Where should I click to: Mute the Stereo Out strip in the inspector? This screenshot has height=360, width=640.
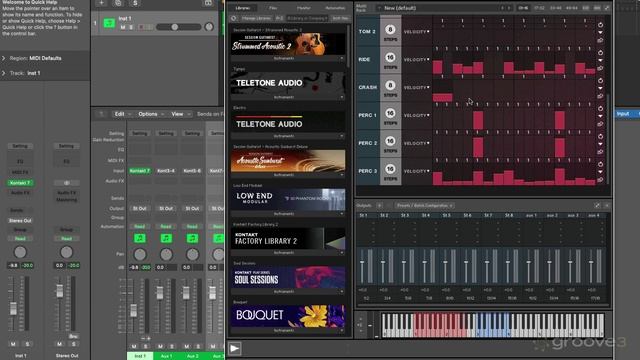pos(60,344)
